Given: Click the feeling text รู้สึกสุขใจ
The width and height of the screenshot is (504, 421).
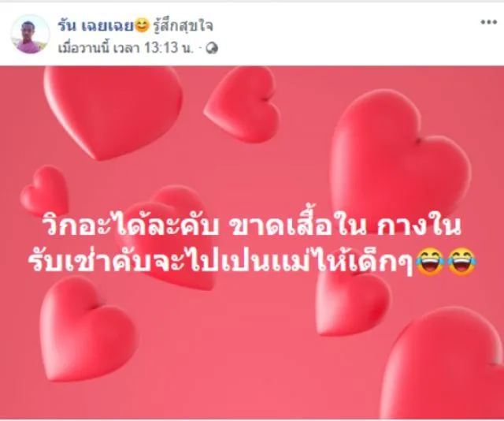Looking at the screenshot, I should (x=183, y=26).
